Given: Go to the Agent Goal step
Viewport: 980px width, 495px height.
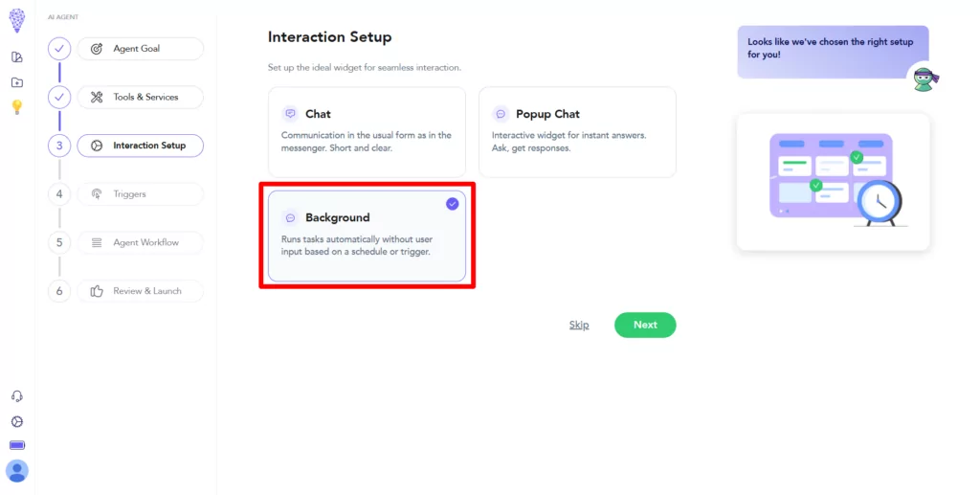Looking at the screenshot, I should tap(141, 49).
